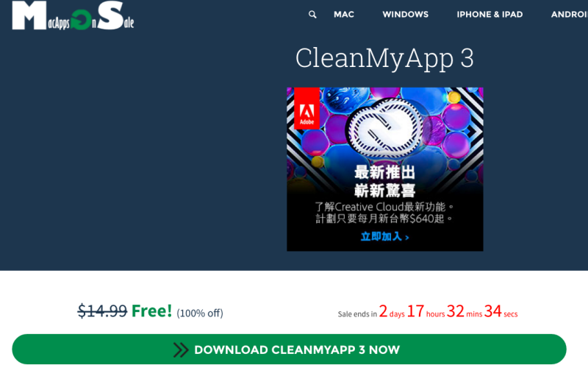Click the CleanMyApp 3 page title
This screenshot has width=588, height=379.
click(x=384, y=58)
